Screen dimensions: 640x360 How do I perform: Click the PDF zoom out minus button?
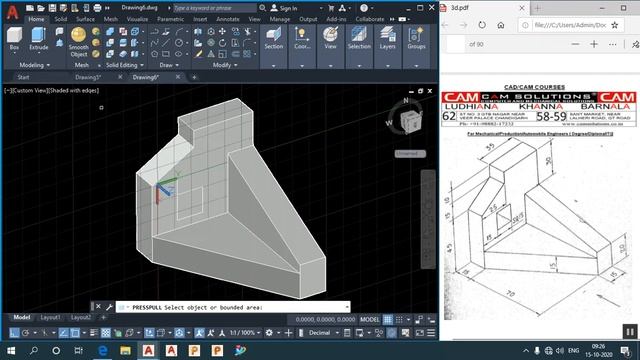tap(575, 44)
